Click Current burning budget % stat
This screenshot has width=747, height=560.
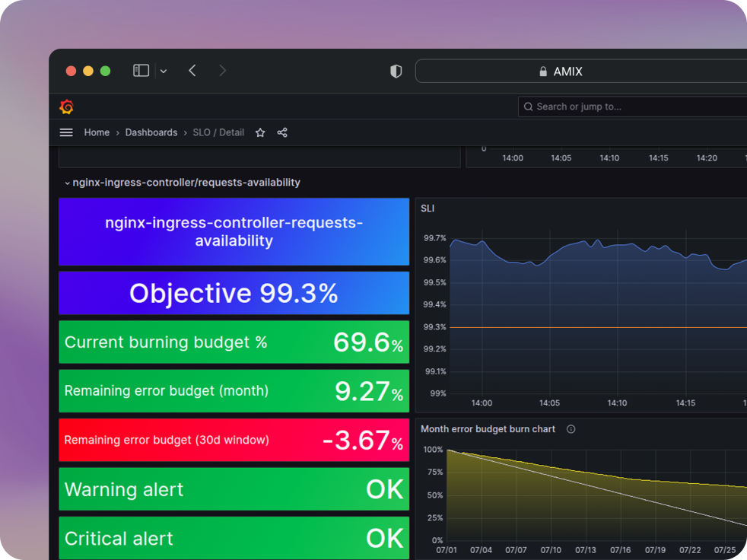tap(234, 342)
